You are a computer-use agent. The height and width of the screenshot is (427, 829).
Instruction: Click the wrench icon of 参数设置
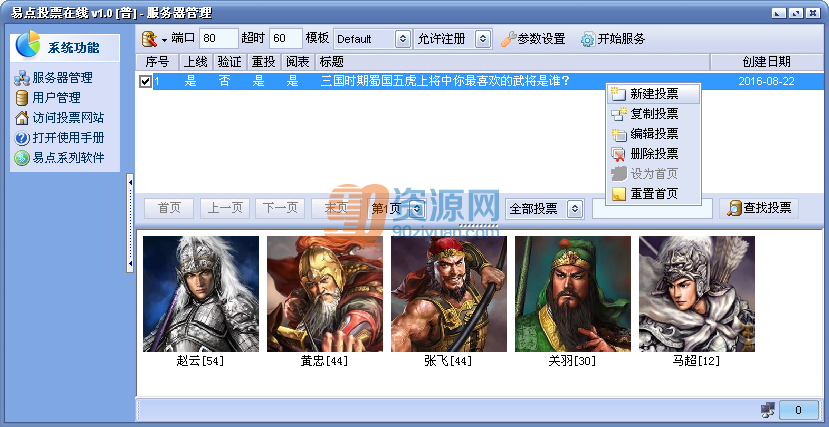pos(508,39)
